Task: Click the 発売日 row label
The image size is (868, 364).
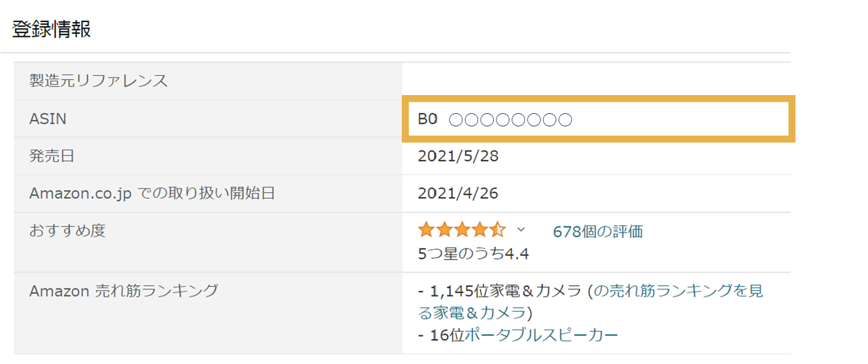Action: 52,156
